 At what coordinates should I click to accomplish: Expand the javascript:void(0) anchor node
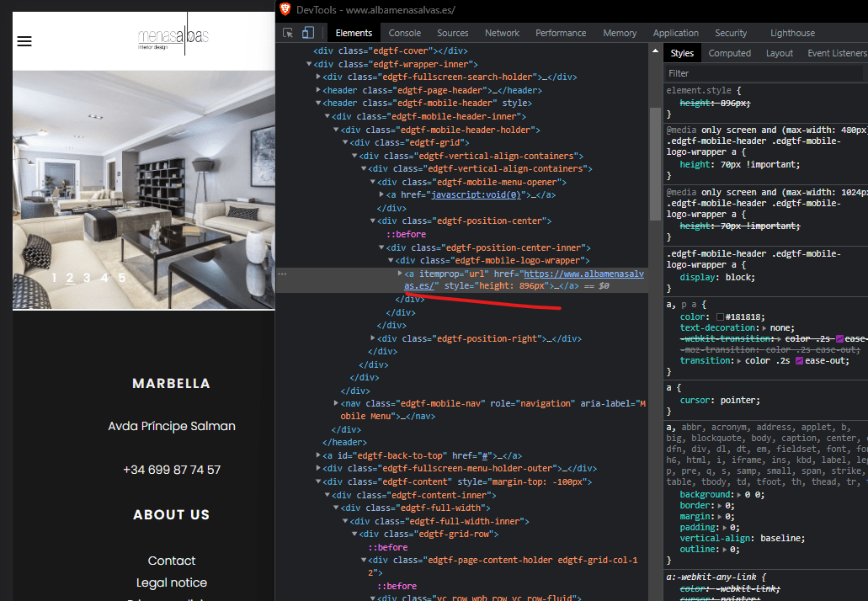(x=381, y=194)
